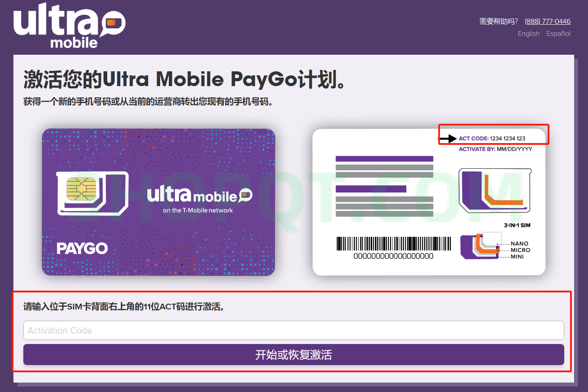Click the 激活您的Ultra Mobile PayGo计划 heading
The width and height of the screenshot is (588, 392).
[184, 79]
